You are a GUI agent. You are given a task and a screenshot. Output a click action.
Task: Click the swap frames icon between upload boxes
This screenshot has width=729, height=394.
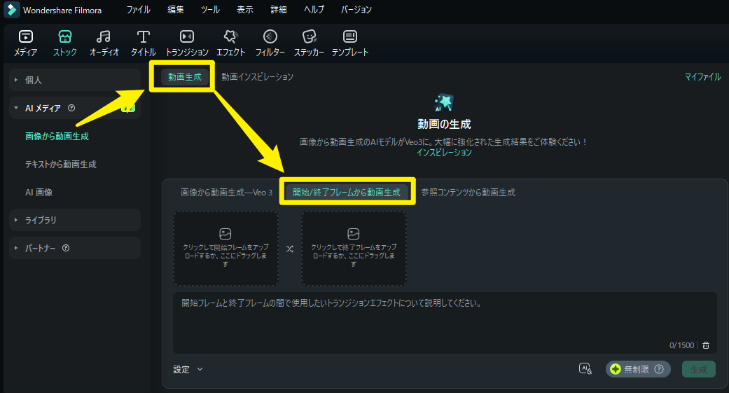(x=290, y=249)
